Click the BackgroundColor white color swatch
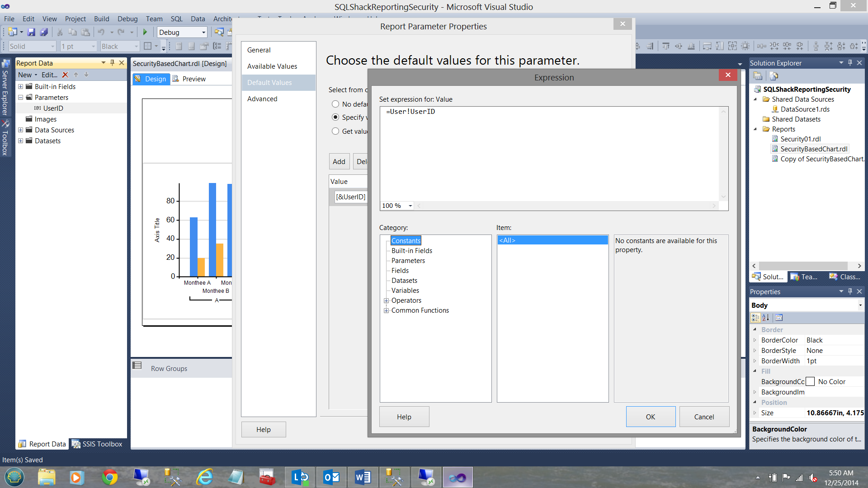This screenshot has width=868, height=488. (x=811, y=382)
